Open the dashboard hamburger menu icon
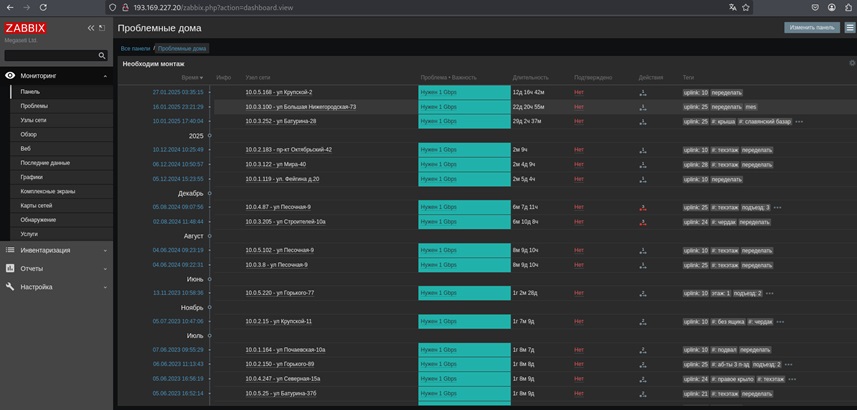Screen dimensions: 857x410 point(849,28)
